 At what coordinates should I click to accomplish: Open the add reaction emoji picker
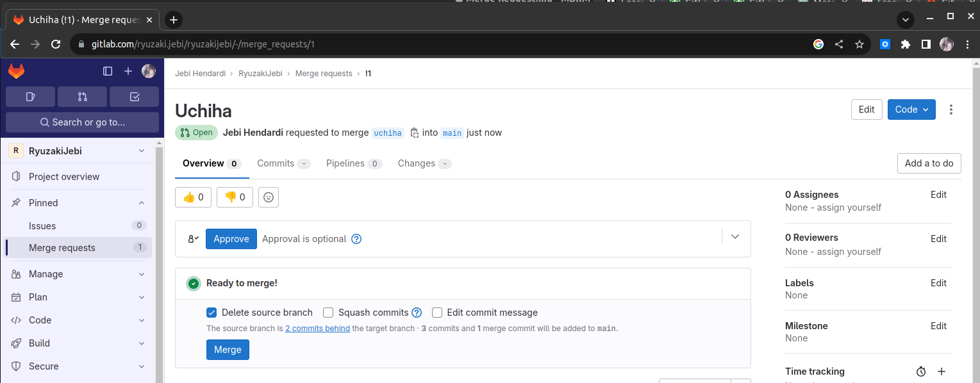point(269,197)
